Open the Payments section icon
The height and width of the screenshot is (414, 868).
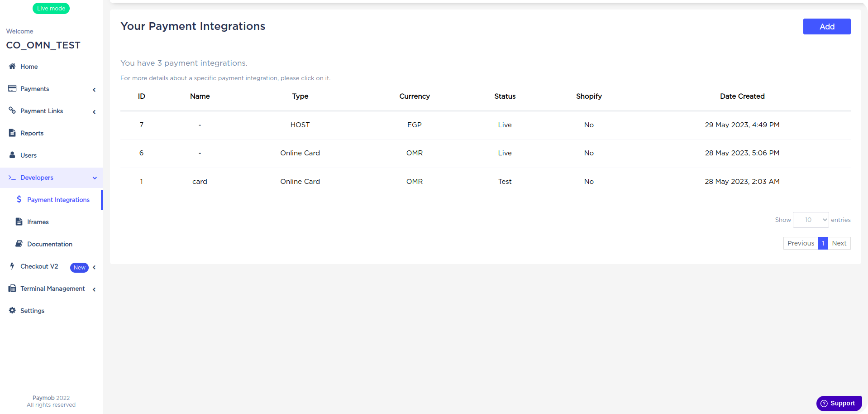pyautogui.click(x=11, y=88)
